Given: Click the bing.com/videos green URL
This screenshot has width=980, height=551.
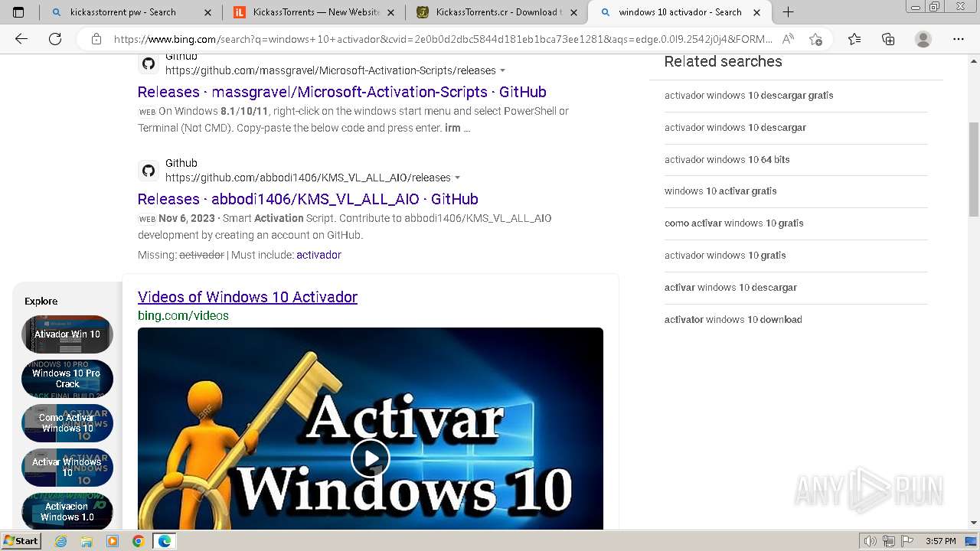Looking at the screenshot, I should point(183,315).
